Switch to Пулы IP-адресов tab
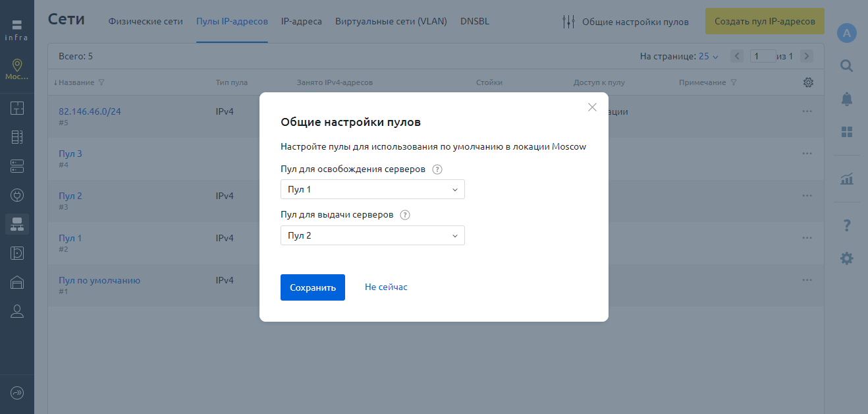Image resolution: width=868 pixels, height=414 pixels. 232,22
